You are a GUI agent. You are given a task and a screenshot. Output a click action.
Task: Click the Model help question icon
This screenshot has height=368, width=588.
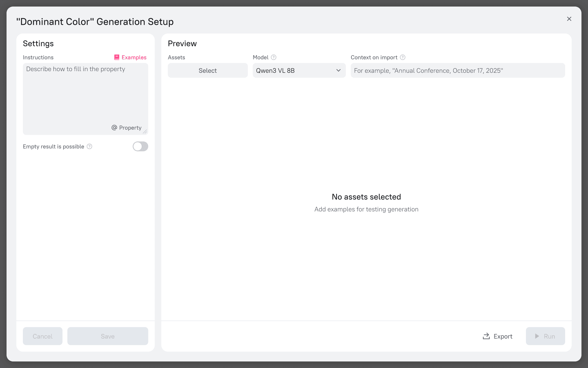274,57
